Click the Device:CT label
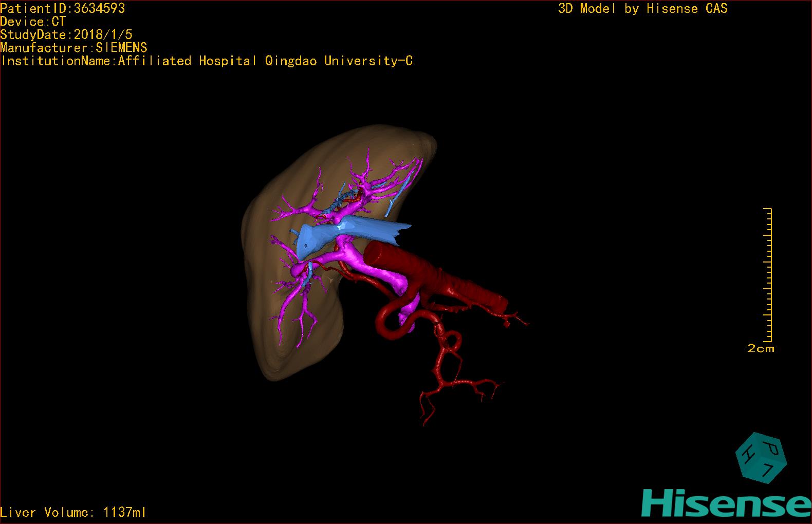Screen dimensions: 812x524 [x=33, y=22]
